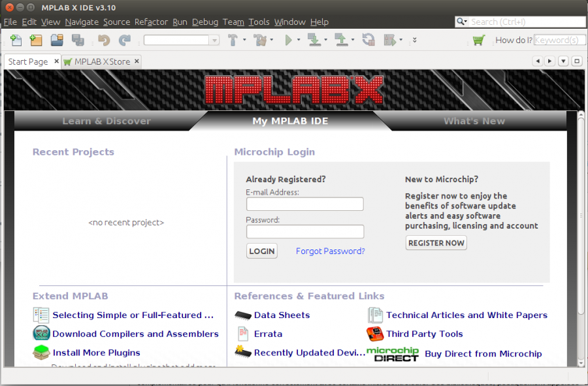The image size is (588, 386).
Task: Click the microchip DIRECT logo
Action: (x=393, y=354)
